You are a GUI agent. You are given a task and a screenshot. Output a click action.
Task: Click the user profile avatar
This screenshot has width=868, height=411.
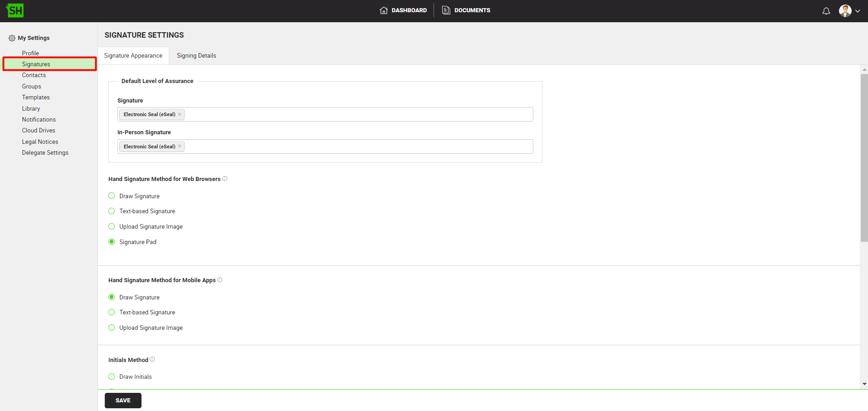(x=845, y=11)
